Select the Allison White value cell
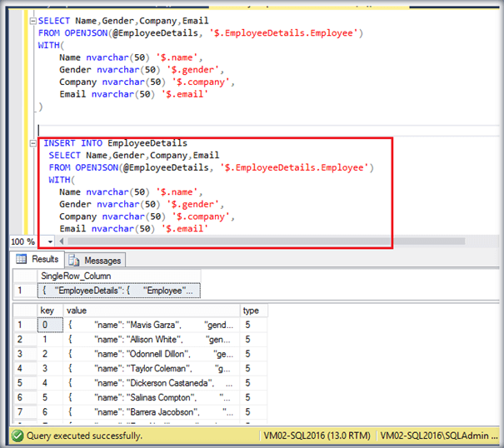This screenshot has width=504, height=448. tap(152, 340)
